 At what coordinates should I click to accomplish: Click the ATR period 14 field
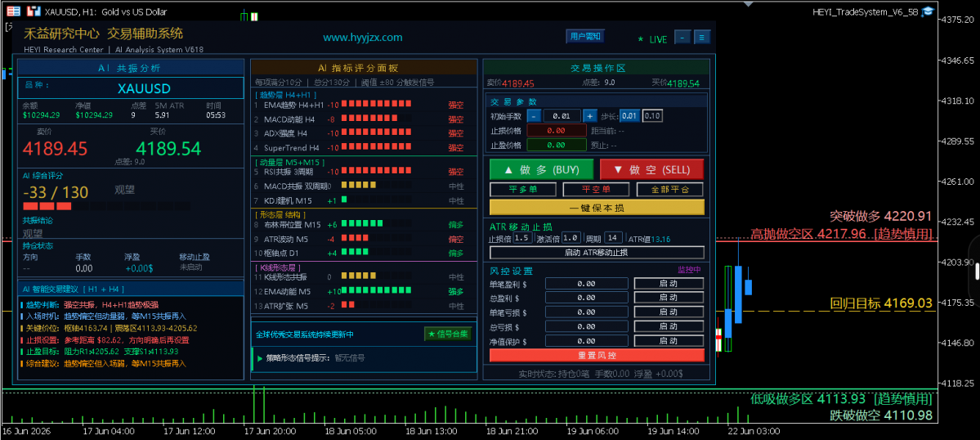click(x=614, y=238)
